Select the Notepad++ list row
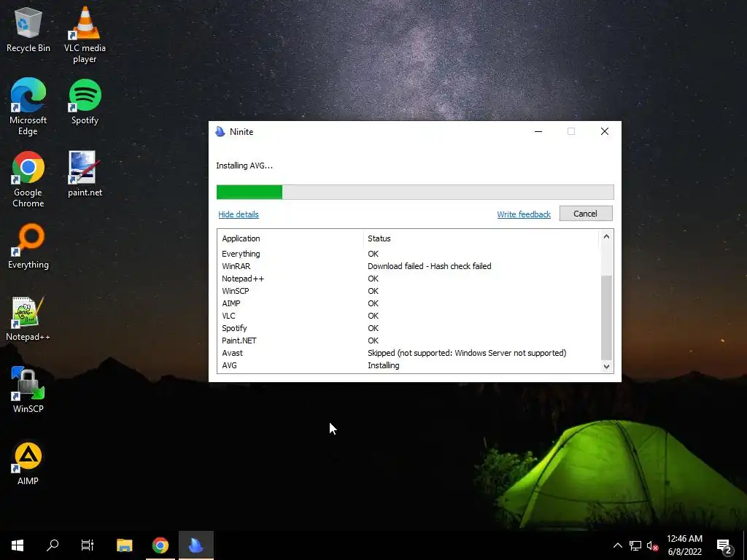Screen dimensions: 747x560 (409, 279)
